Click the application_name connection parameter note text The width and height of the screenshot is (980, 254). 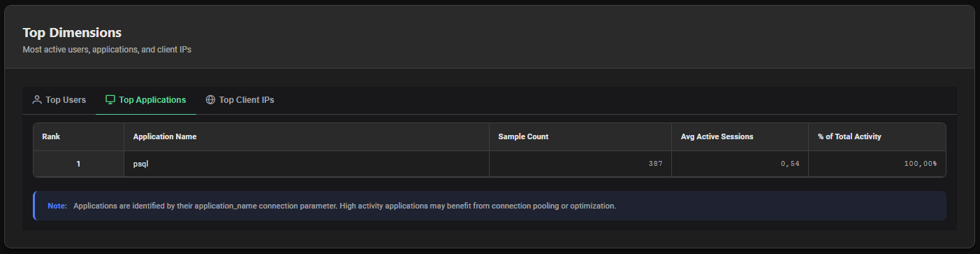click(344, 206)
